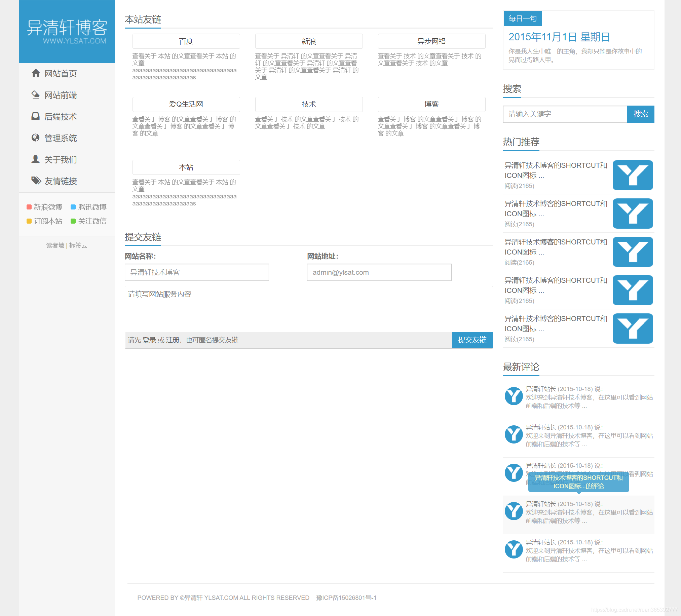
Task: Open first 热门推荐 article title link
Action: pos(556,170)
